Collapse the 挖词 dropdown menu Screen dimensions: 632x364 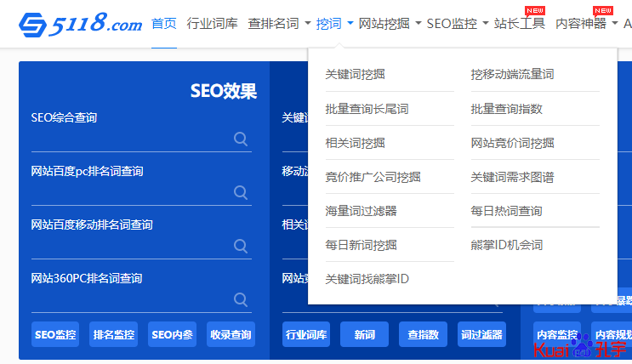(x=334, y=24)
